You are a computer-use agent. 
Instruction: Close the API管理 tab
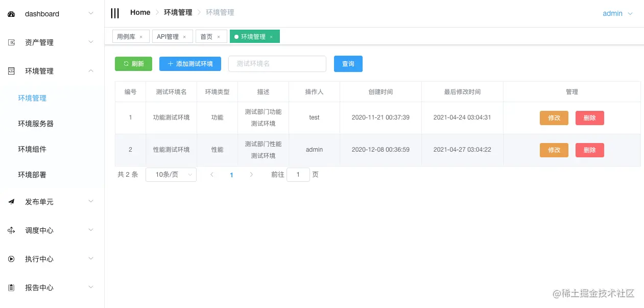coord(184,37)
